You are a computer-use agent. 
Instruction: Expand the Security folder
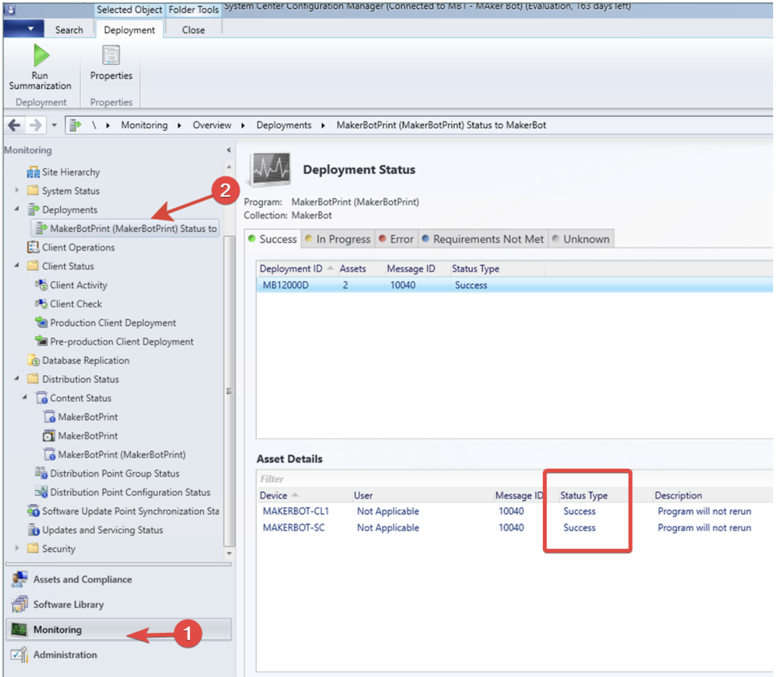tap(17, 549)
